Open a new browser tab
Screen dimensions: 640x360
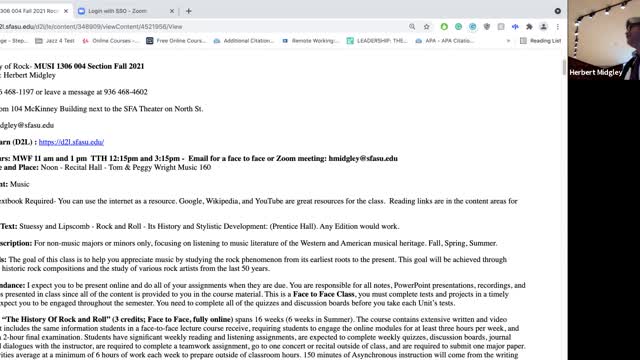tap(189, 11)
